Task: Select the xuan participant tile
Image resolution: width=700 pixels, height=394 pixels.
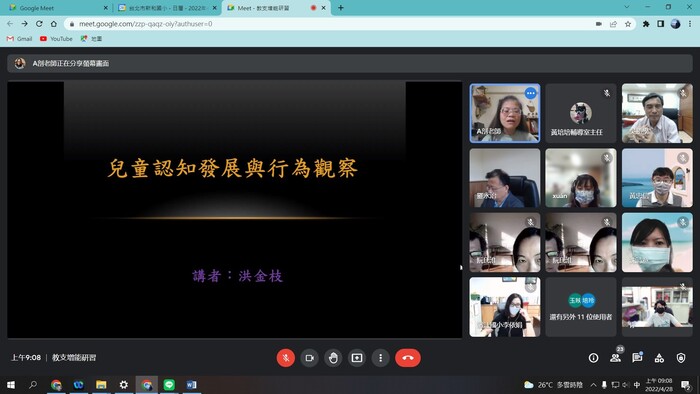Action: (581, 178)
